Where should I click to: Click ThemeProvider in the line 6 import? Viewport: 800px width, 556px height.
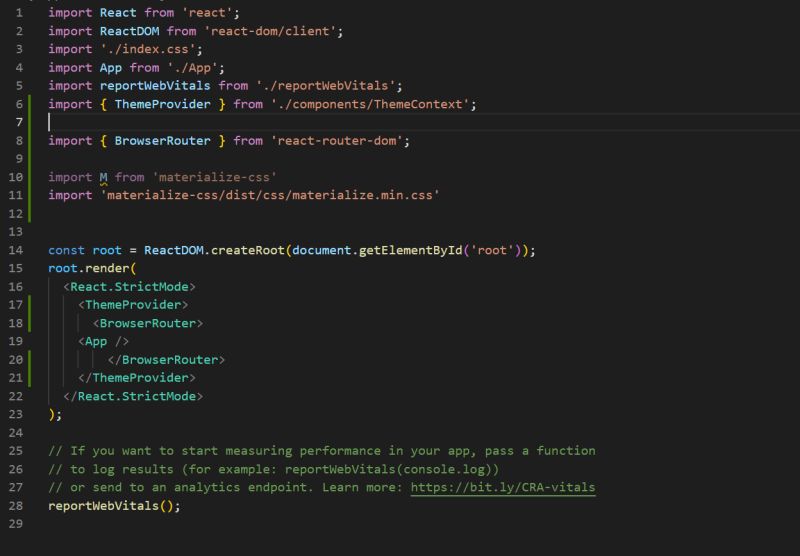click(x=162, y=105)
